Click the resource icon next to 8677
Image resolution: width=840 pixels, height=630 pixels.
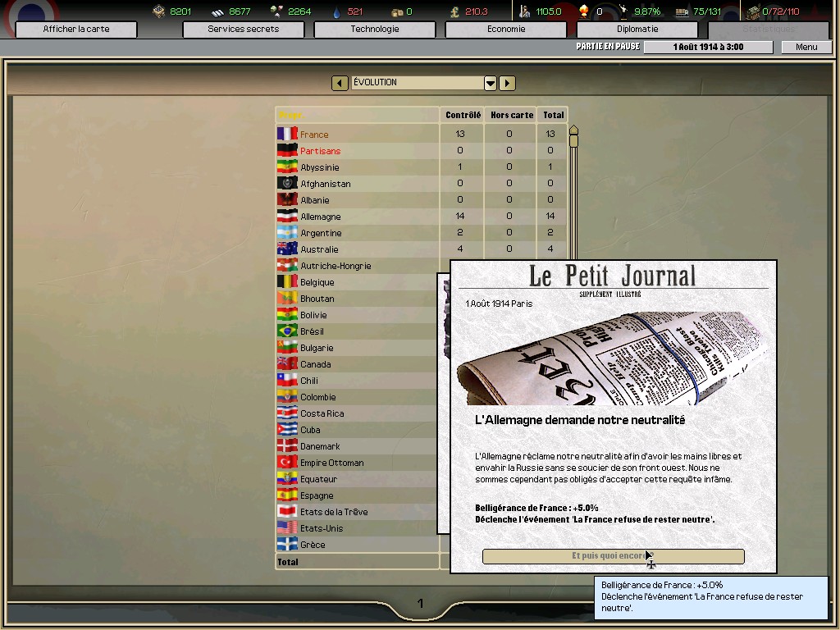click(x=217, y=11)
